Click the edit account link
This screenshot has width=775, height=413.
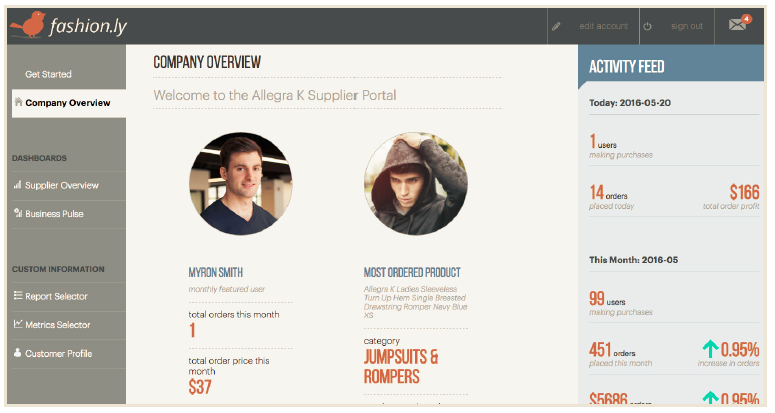603,26
